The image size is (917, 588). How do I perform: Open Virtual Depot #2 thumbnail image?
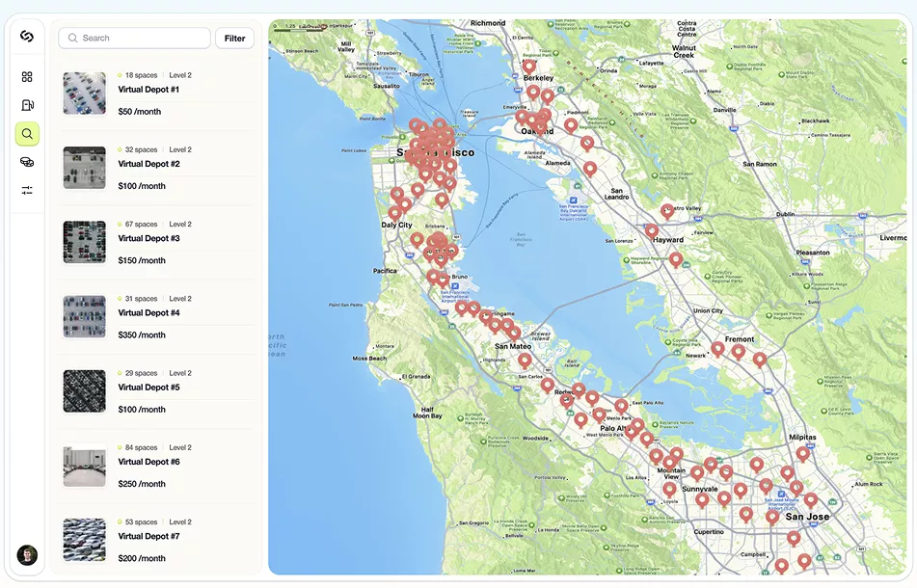pos(85,168)
